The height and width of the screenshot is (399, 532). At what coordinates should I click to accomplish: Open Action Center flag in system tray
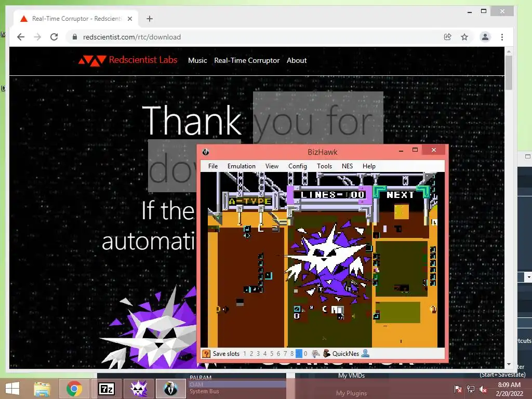point(458,389)
